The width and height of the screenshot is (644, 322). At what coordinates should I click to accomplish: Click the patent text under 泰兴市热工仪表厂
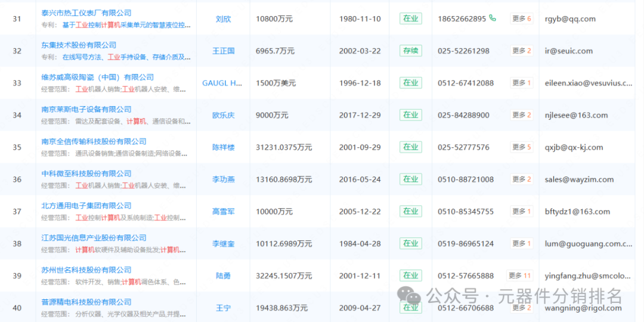click(126, 25)
